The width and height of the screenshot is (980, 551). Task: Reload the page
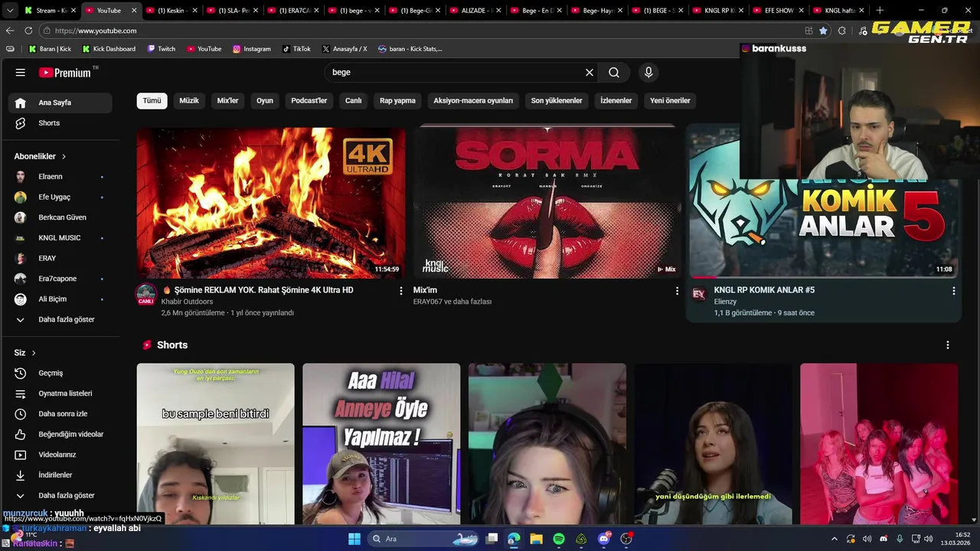[28, 31]
